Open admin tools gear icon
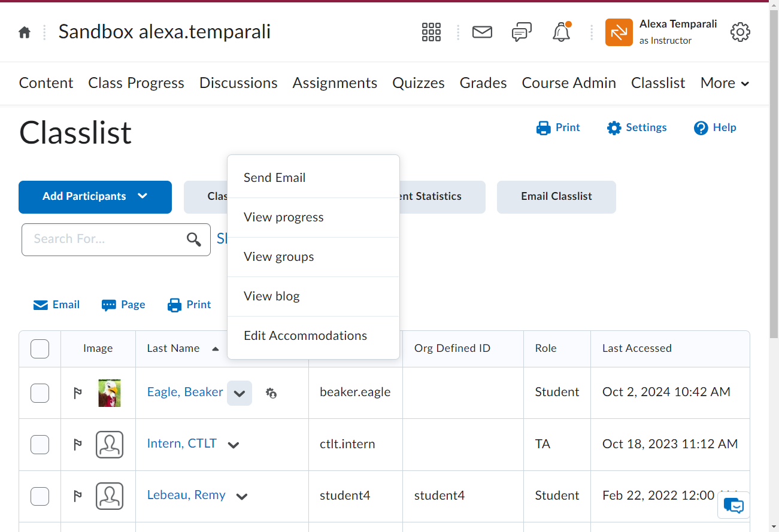The width and height of the screenshot is (779, 532). [740, 32]
